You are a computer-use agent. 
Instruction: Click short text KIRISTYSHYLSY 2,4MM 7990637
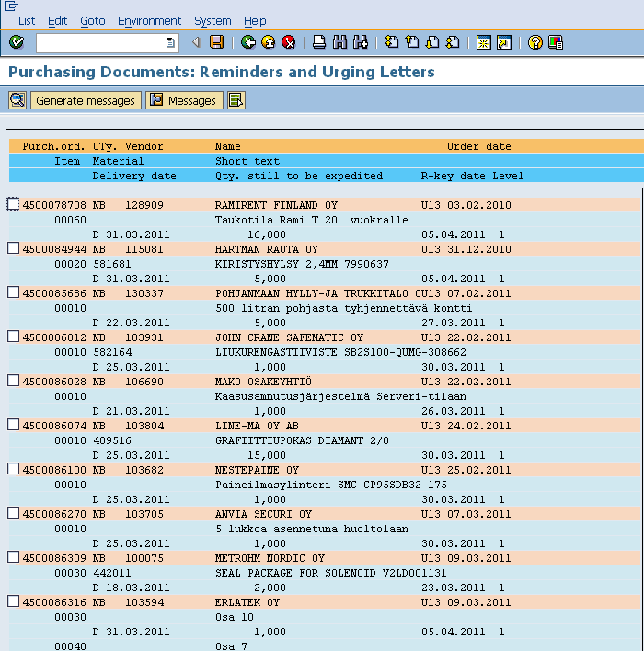point(302,264)
